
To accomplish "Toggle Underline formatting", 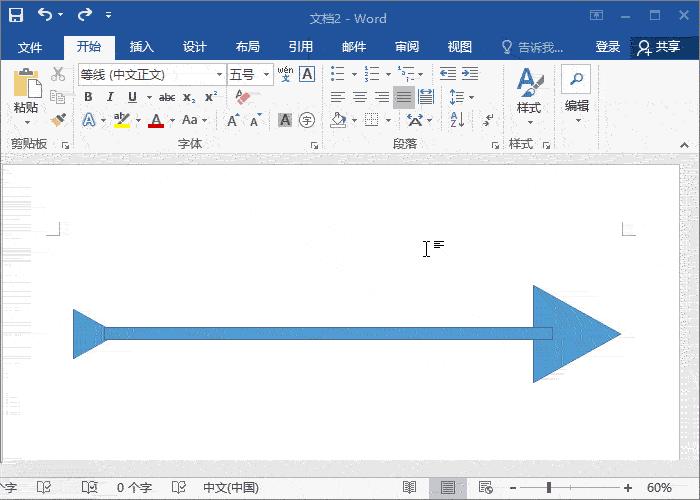I will [x=132, y=97].
